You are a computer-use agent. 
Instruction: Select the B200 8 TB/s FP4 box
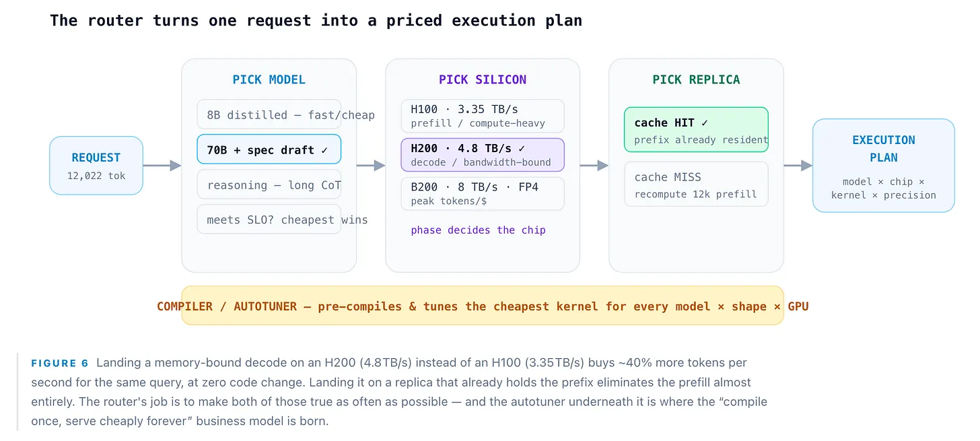(x=483, y=194)
